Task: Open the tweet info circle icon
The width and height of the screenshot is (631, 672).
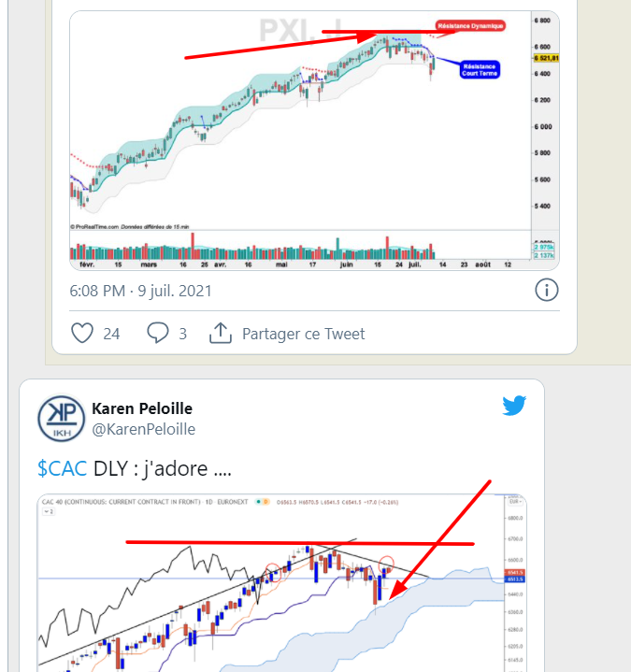Action: pyautogui.click(x=546, y=291)
